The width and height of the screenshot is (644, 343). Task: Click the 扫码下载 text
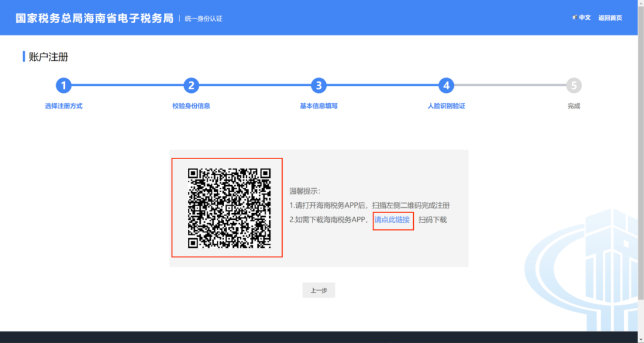click(x=432, y=220)
